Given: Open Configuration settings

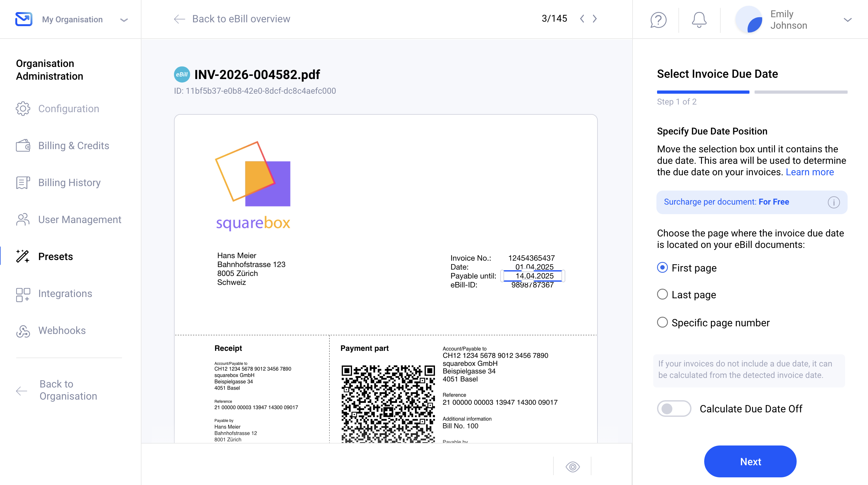Looking at the screenshot, I should (x=69, y=109).
